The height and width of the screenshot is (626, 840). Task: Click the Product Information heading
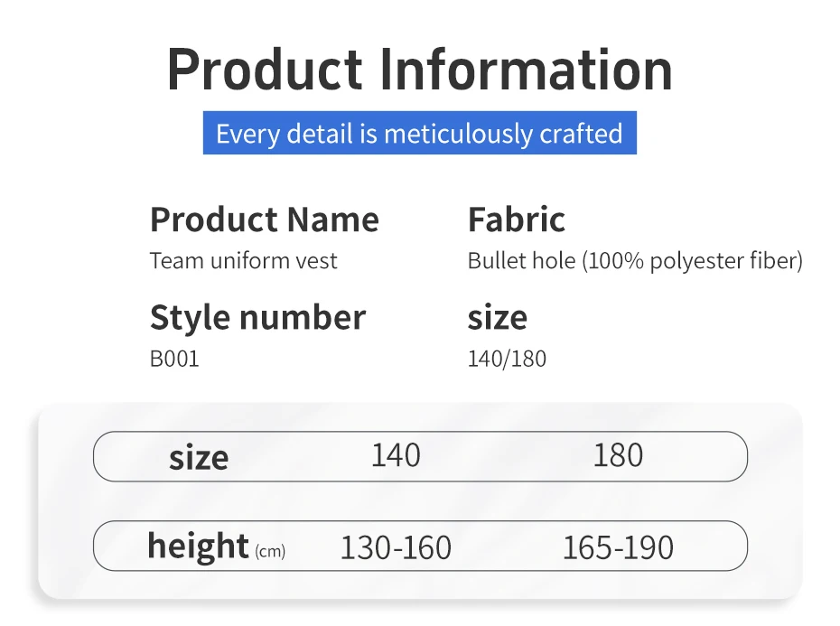419,70
